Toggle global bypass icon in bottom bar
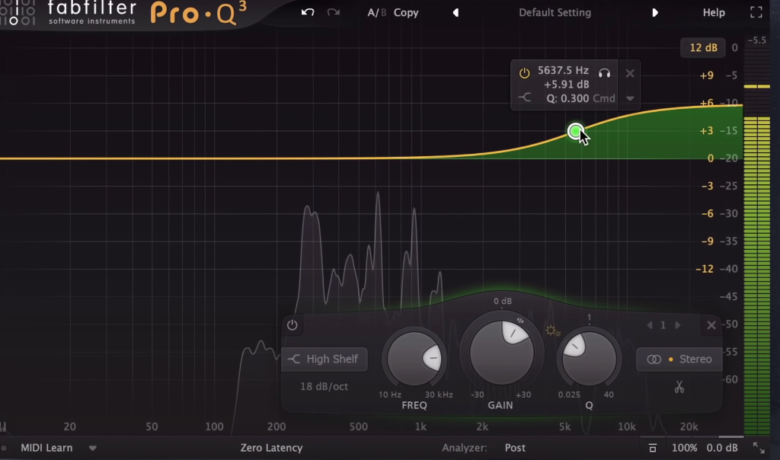This screenshot has width=780, height=460. 653,448
